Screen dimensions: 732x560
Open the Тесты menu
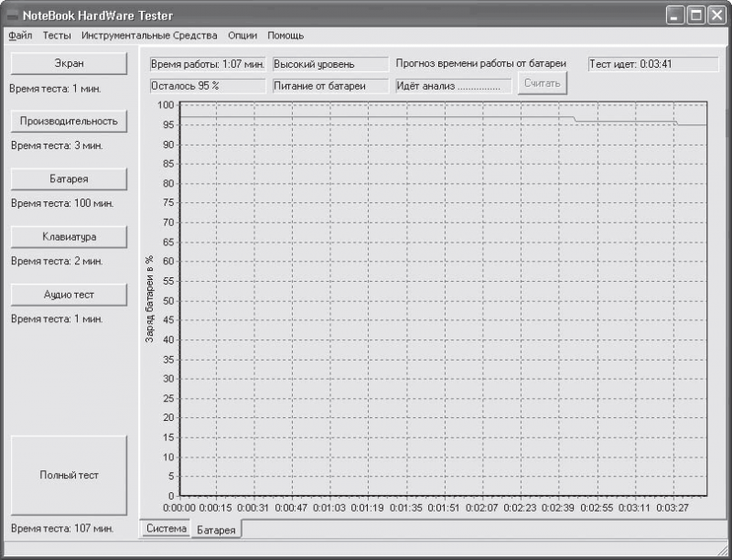(57, 36)
